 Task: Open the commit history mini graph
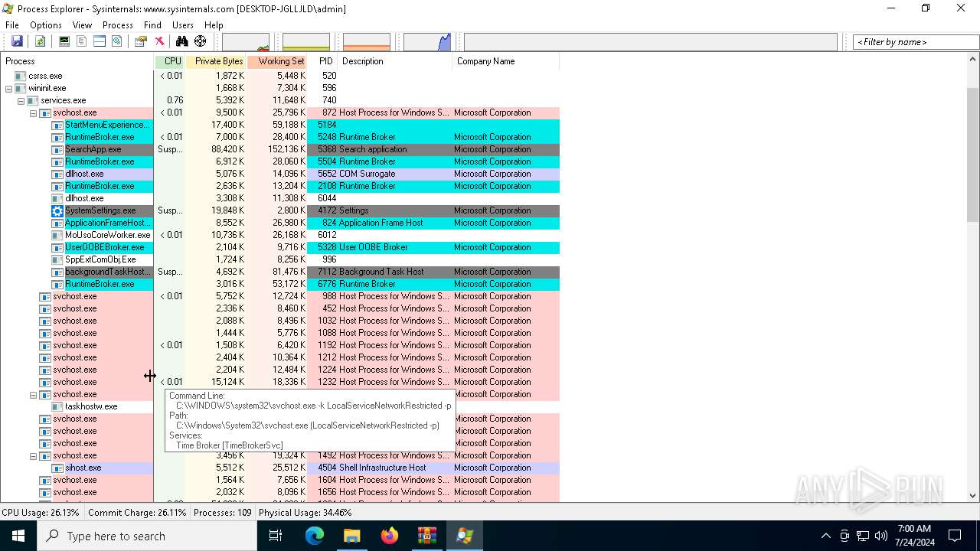(306, 42)
